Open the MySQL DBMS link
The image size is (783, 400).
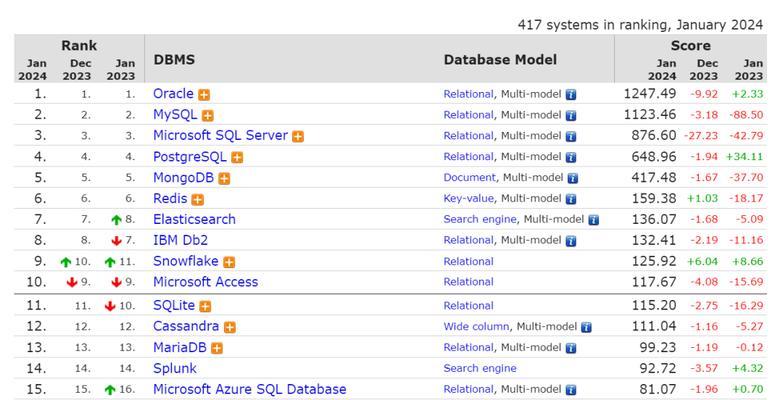point(175,115)
